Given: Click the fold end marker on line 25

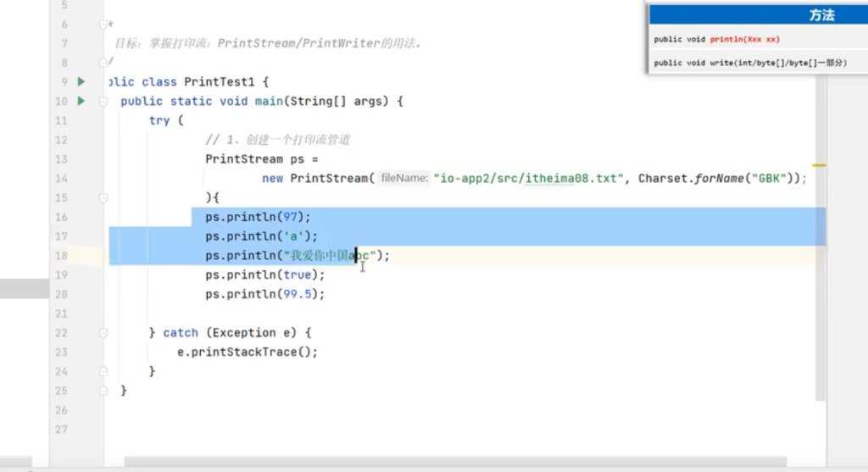Looking at the screenshot, I should tap(103, 391).
